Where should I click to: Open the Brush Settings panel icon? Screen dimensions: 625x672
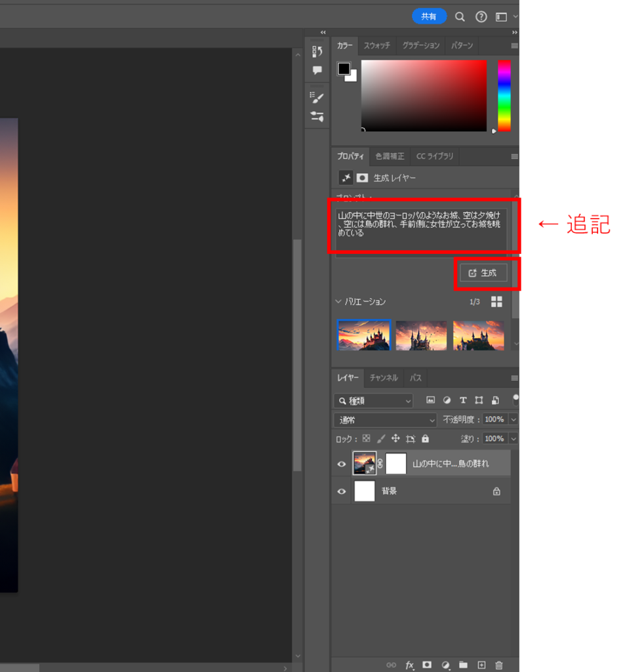tap(317, 97)
